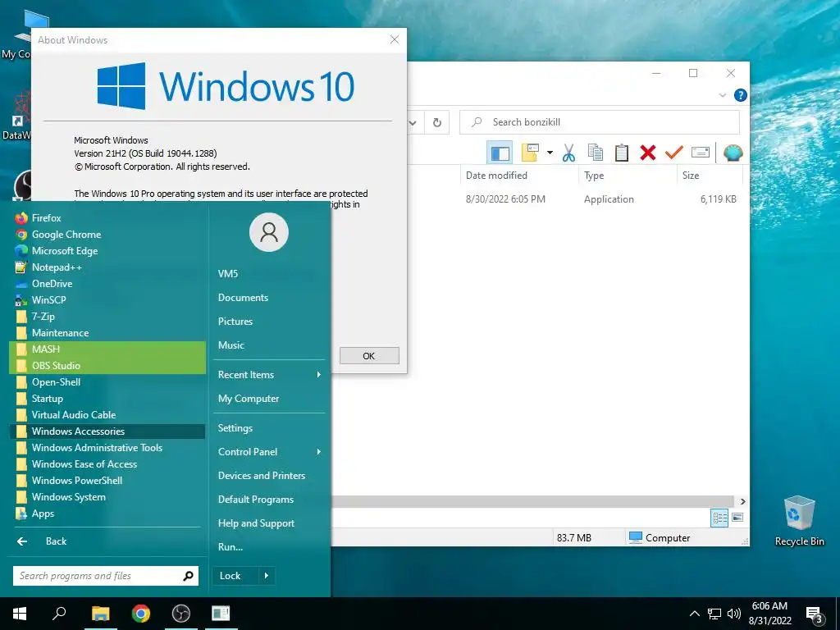The width and height of the screenshot is (840, 630).
Task: Expand the Windows System folder
Action: point(107,497)
